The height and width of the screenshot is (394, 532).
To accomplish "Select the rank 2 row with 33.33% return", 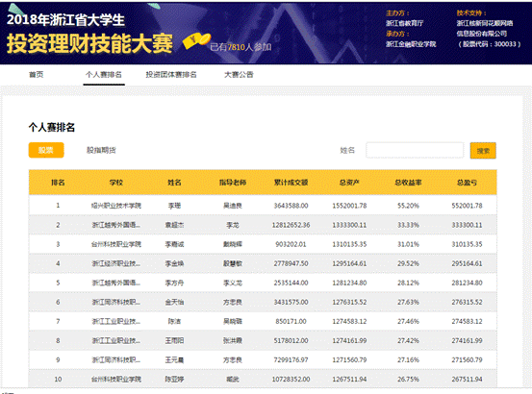I will coord(263,225).
